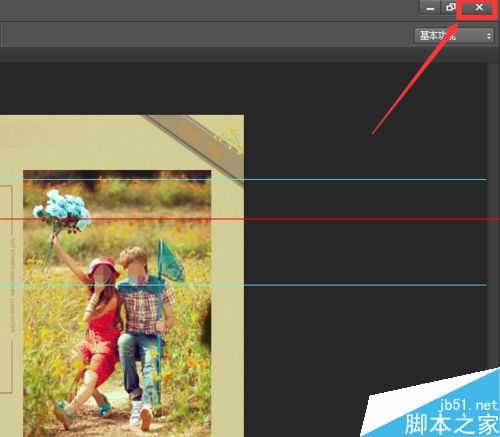Viewport: 500px width, 437px height.
Task: Minimize the Photoshop window
Action: point(430,8)
